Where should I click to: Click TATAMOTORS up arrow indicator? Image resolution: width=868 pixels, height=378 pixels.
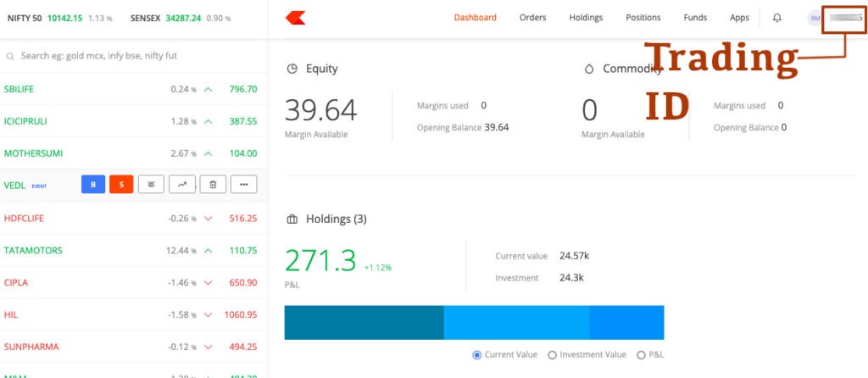209,251
